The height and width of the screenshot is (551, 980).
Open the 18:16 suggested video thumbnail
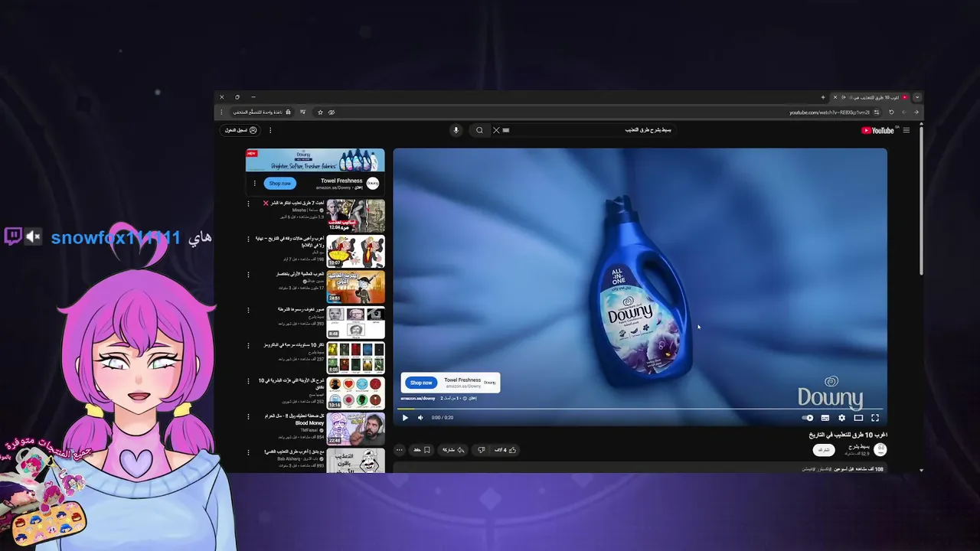pyautogui.click(x=356, y=393)
